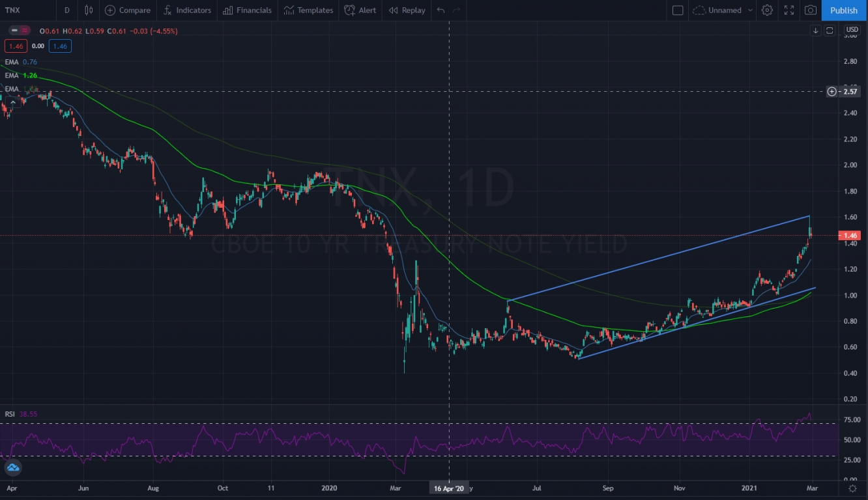Screen dimensions: 868x500
Task: Select the EMA 1.26 indicator legend
Action: tap(21, 76)
